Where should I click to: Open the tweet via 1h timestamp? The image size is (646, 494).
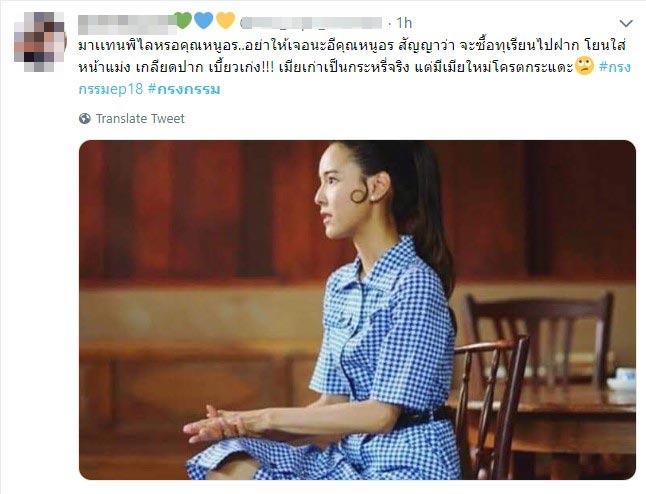(x=404, y=23)
